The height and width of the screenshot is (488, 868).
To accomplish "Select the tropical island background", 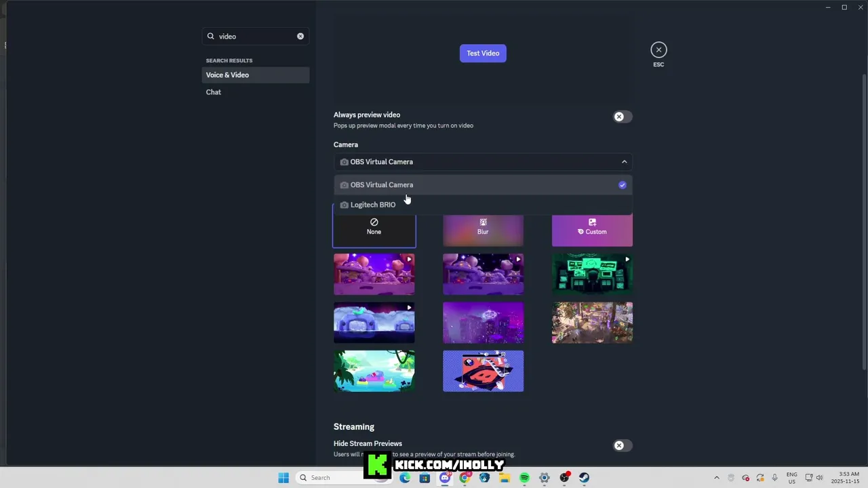I will pyautogui.click(x=374, y=371).
